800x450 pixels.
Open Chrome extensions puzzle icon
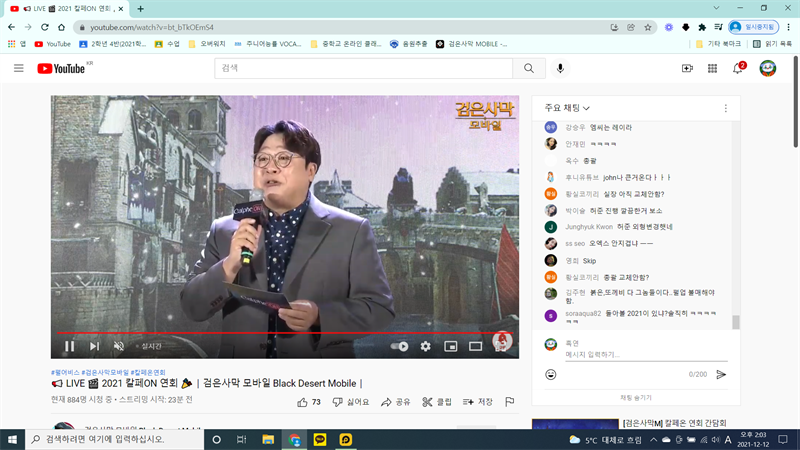702,27
